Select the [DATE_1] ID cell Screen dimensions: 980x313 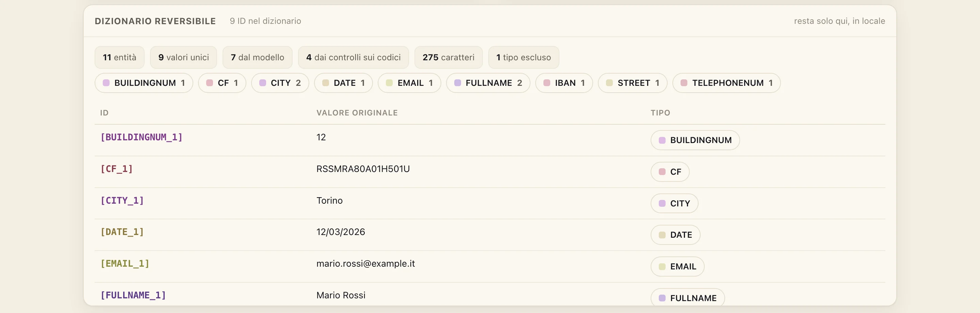pyautogui.click(x=122, y=232)
